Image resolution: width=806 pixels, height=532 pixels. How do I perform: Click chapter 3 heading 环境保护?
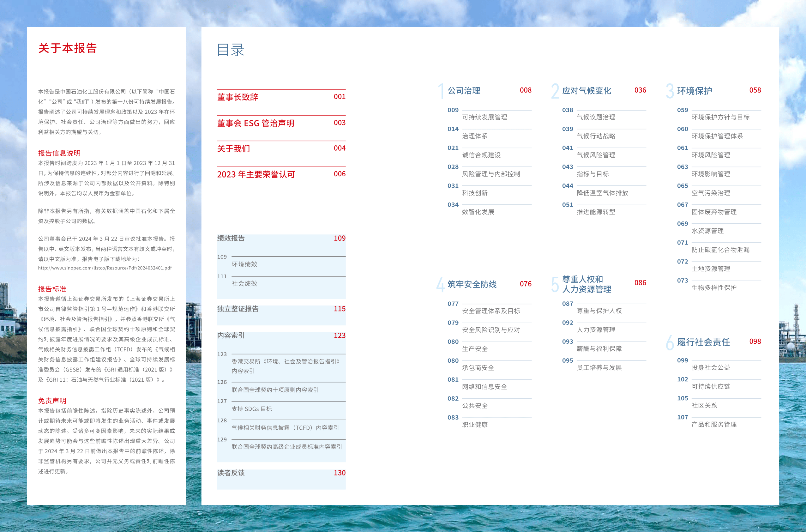[x=695, y=91]
